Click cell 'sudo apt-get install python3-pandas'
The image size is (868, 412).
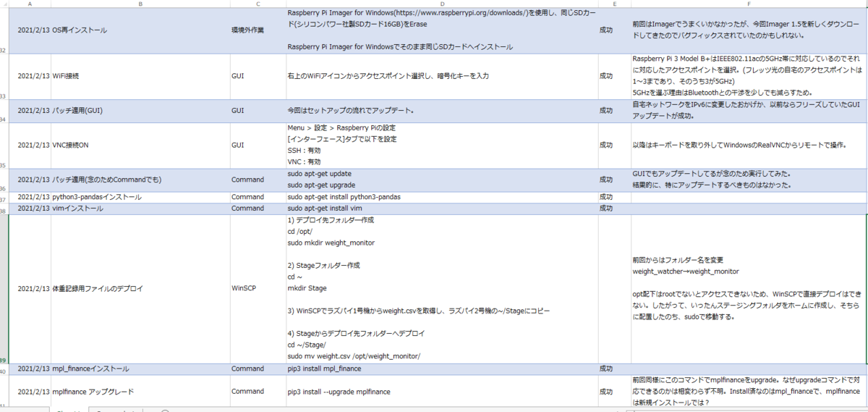click(442, 198)
